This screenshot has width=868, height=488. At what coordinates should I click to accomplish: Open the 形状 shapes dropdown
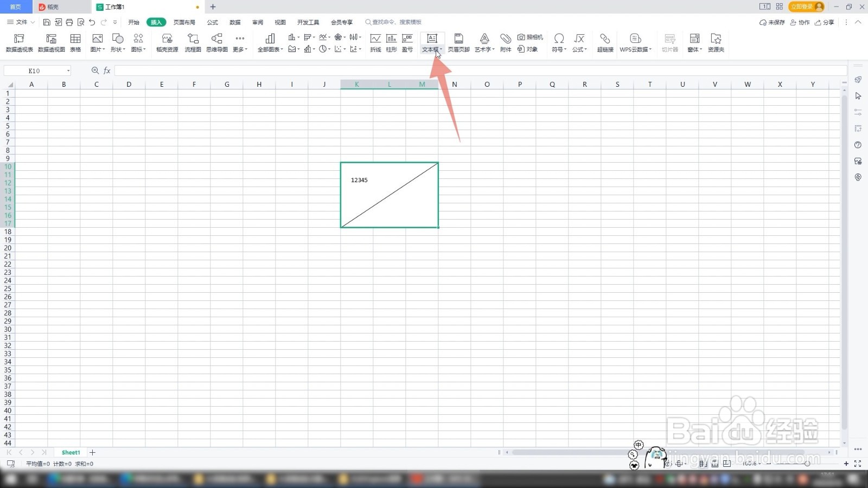pos(118,43)
